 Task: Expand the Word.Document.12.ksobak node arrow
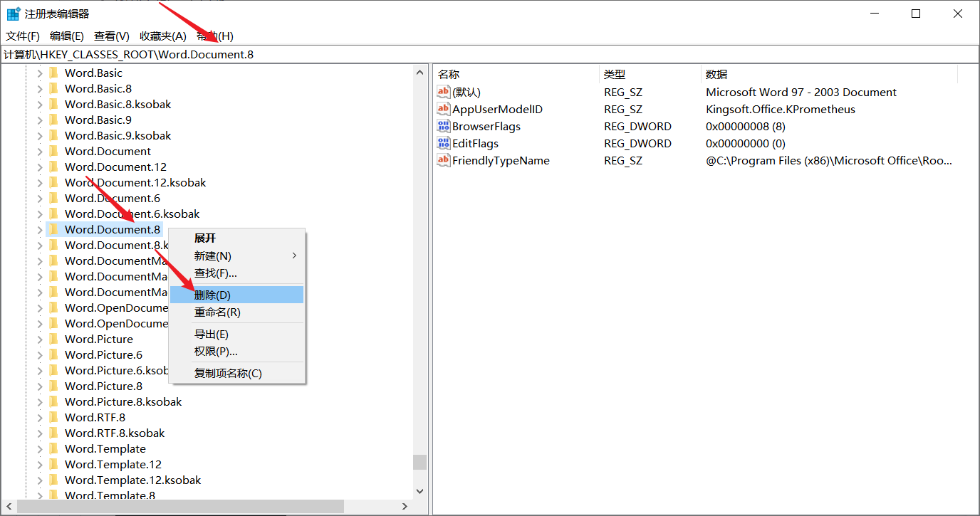[x=40, y=182]
